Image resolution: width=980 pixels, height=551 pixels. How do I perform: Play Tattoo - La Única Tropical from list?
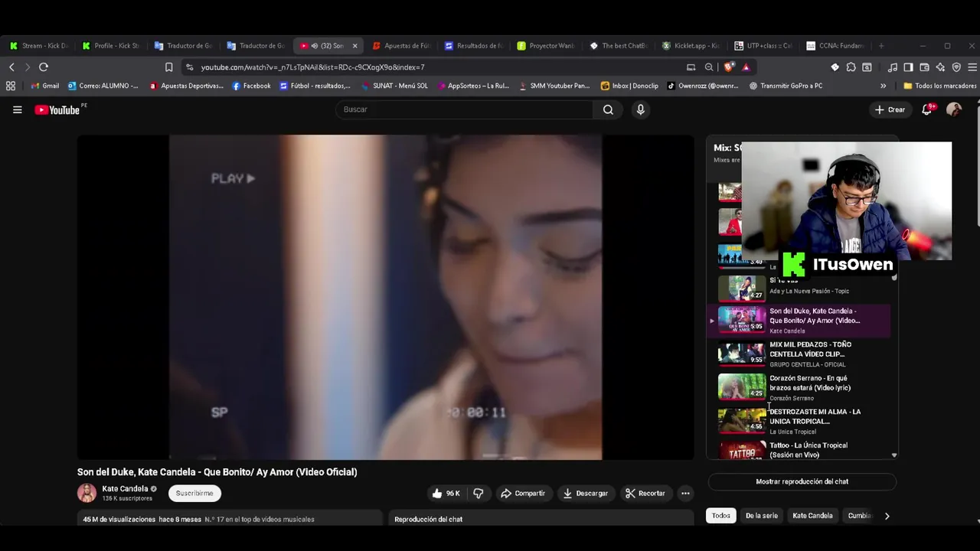pyautogui.click(x=800, y=450)
